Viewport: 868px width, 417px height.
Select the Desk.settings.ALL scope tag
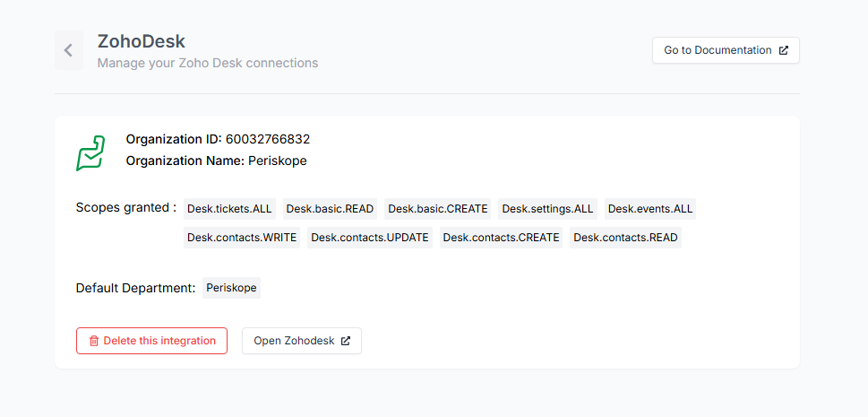click(547, 209)
